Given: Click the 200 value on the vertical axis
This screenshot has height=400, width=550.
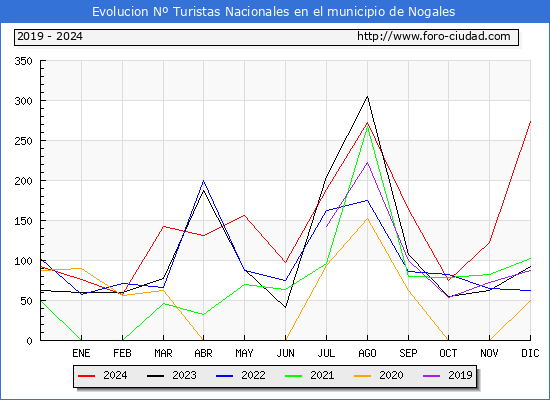Looking at the screenshot, I should coord(24,181).
